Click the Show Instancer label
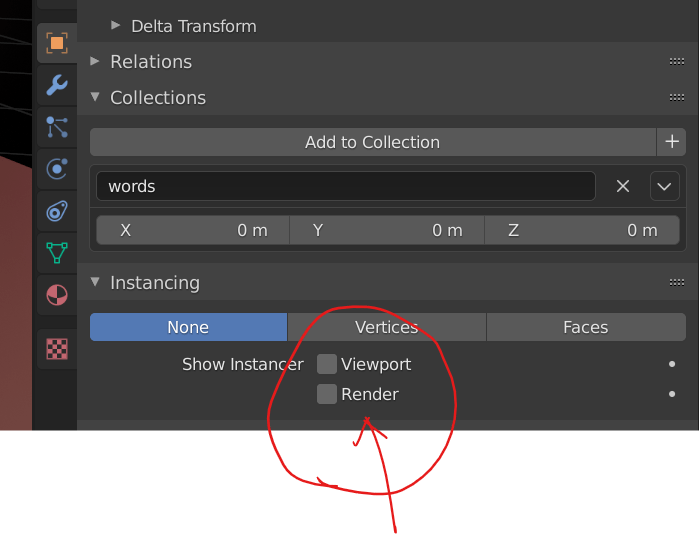This screenshot has width=699, height=537. 243,364
